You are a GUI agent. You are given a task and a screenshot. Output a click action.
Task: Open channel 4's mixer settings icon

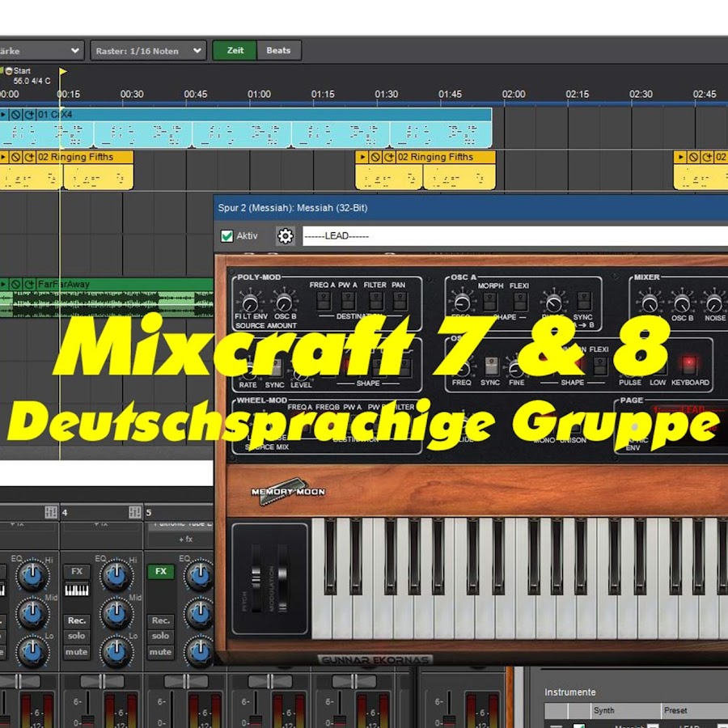[134, 512]
